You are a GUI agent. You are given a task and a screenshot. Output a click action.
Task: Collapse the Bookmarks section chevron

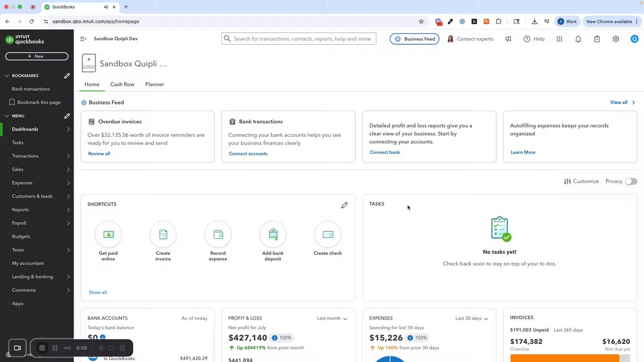click(7, 75)
